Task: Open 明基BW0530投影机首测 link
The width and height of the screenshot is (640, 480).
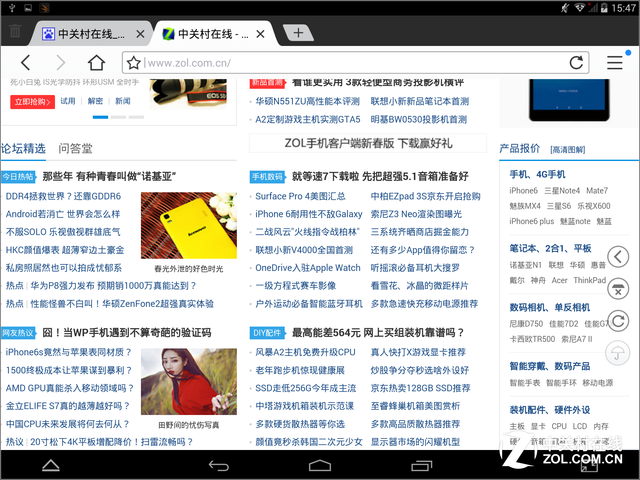Action: pos(418,119)
